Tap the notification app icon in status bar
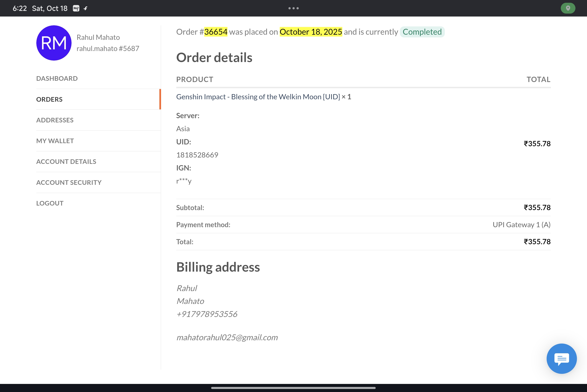The height and width of the screenshot is (392, 587). [x=76, y=8]
